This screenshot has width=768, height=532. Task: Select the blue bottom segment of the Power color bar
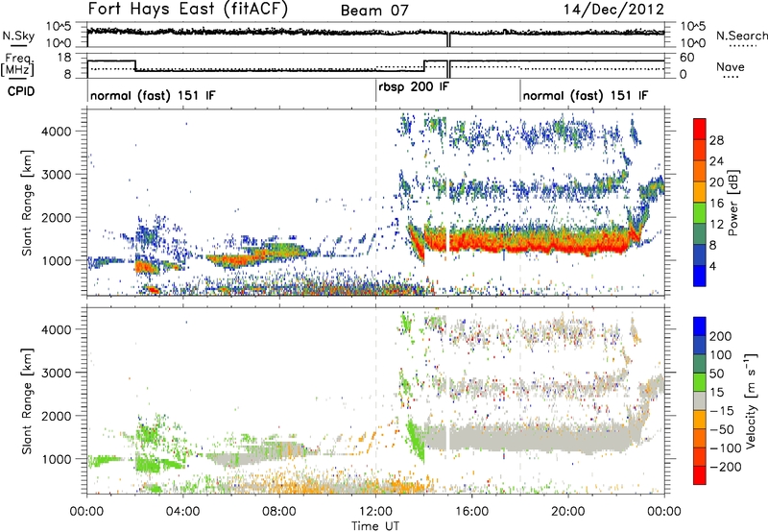[x=700, y=276]
